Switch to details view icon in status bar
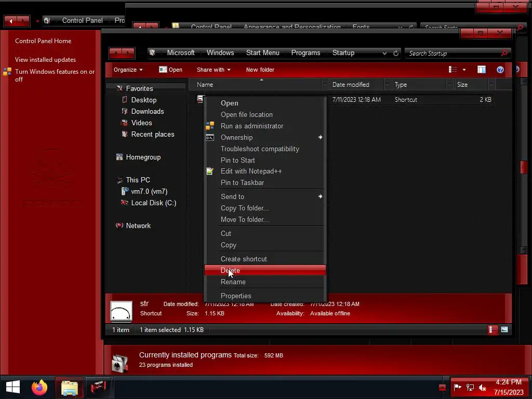This screenshot has height=399, width=532. [493, 329]
